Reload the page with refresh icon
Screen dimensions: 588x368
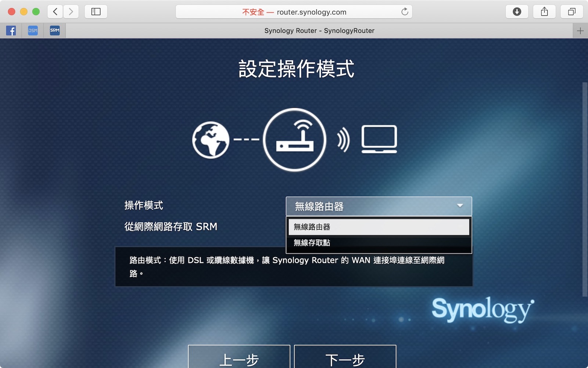[405, 12]
